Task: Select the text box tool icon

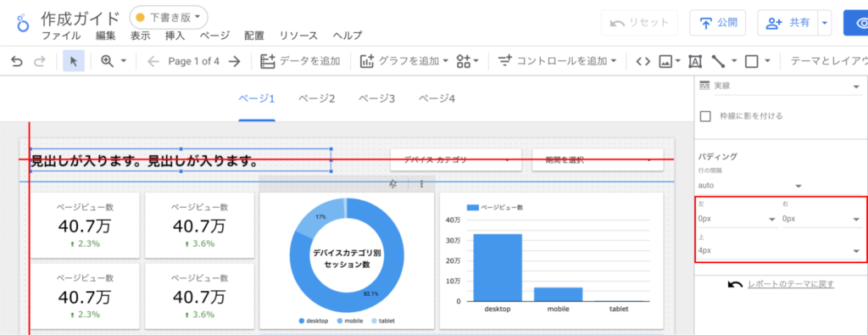Action: tap(695, 61)
